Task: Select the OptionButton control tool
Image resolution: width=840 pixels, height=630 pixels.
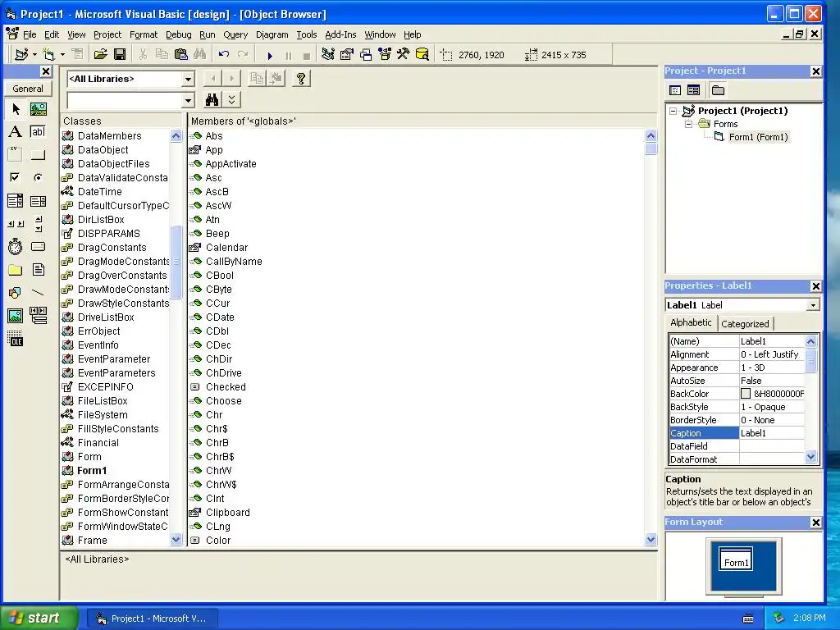Action: tap(38, 177)
